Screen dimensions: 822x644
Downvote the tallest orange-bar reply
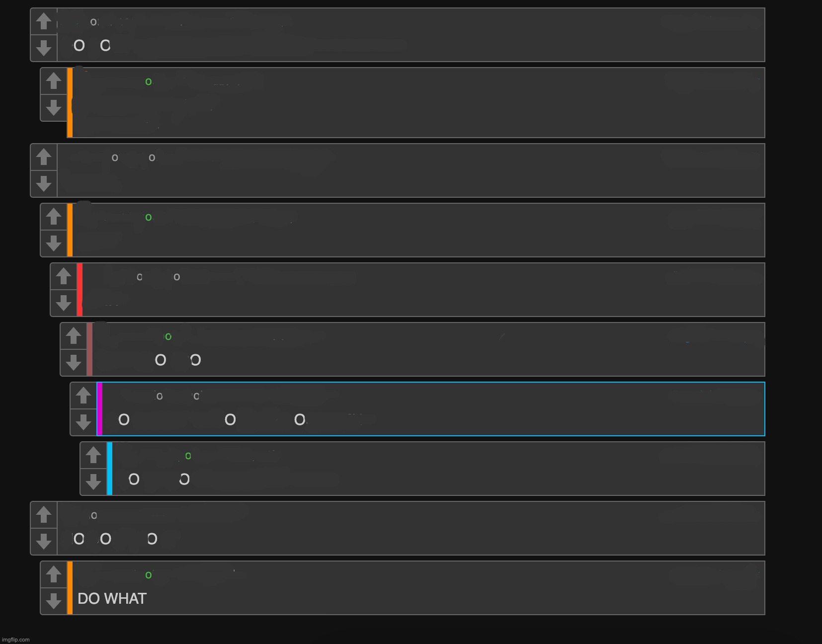click(x=54, y=108)
